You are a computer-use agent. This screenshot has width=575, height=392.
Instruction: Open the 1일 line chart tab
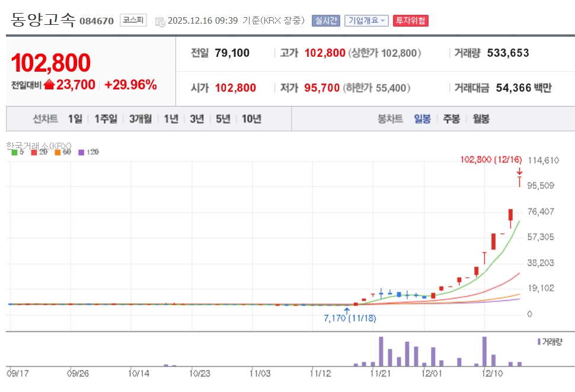pos(75,118)
